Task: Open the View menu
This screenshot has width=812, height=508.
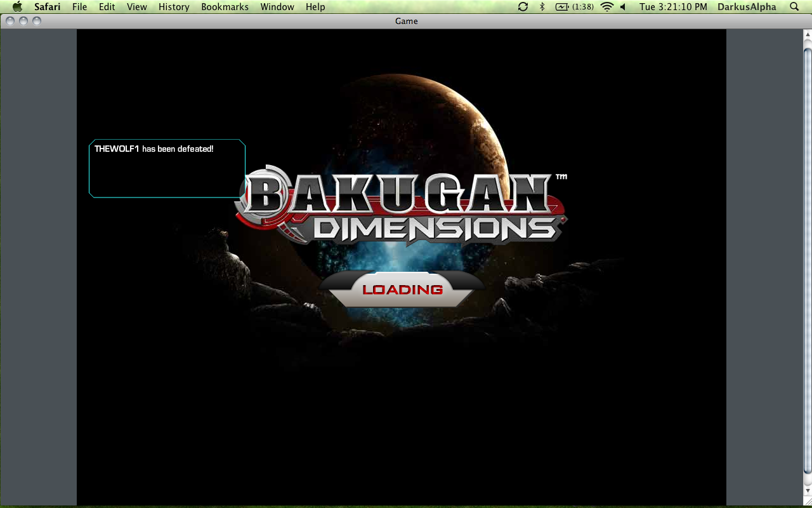Action: pos(136,7)
